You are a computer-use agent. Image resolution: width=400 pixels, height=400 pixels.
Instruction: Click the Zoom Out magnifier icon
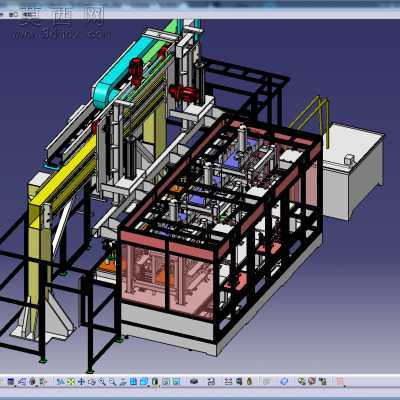(x=112, y=382)
